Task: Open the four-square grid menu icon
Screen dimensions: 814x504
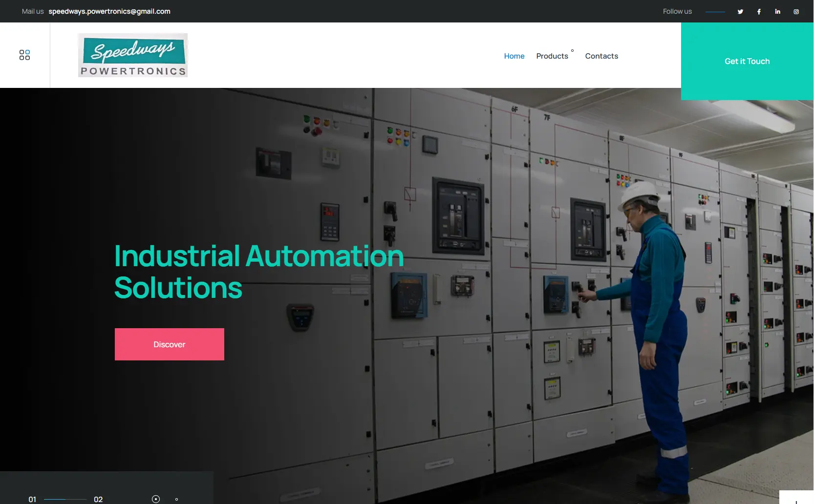Action: pos(24,55)
